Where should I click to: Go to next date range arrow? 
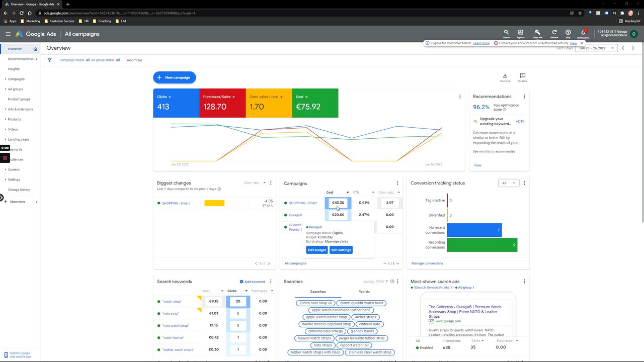[633, 48]
